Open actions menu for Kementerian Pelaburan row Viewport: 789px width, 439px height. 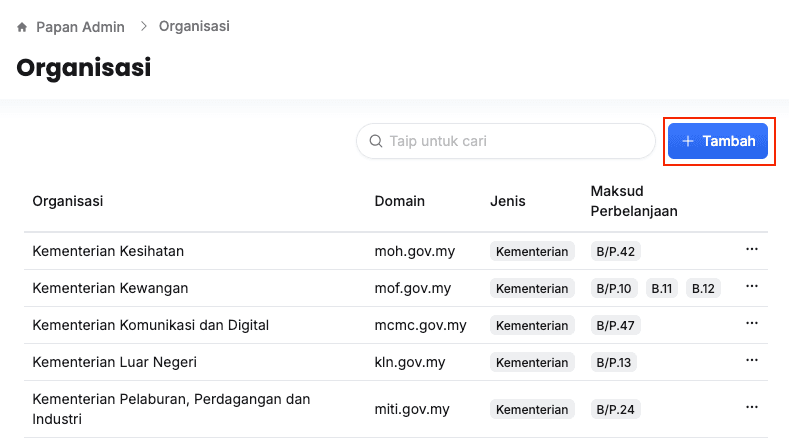[x=752, y=408]
